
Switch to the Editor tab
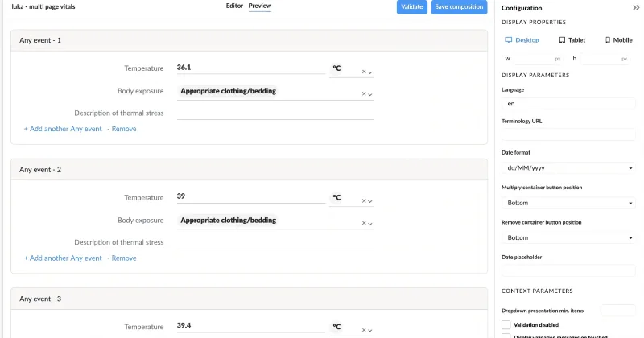234,6
